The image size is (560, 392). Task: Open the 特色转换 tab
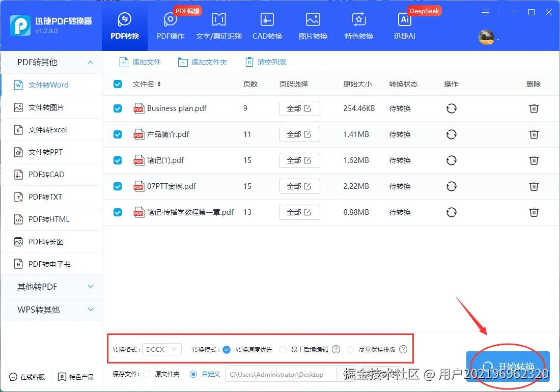[x=358, y=25]
